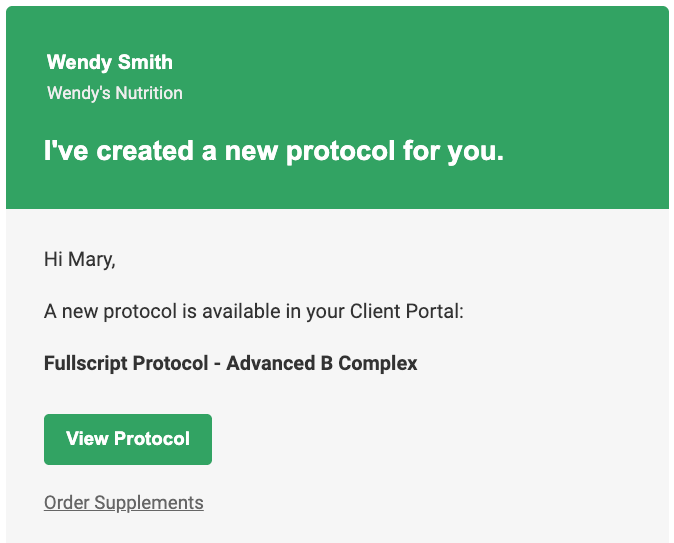The image size is (674, 543).
Task: Click the green View Protocol button
Action: [x=128, y=439]
